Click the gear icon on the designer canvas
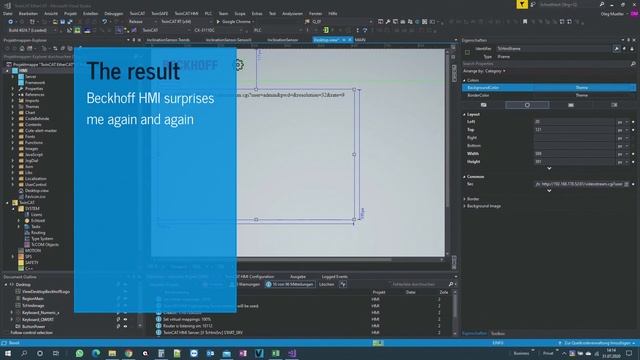This screenshot has height=360, width=640. tap(238, 64)
